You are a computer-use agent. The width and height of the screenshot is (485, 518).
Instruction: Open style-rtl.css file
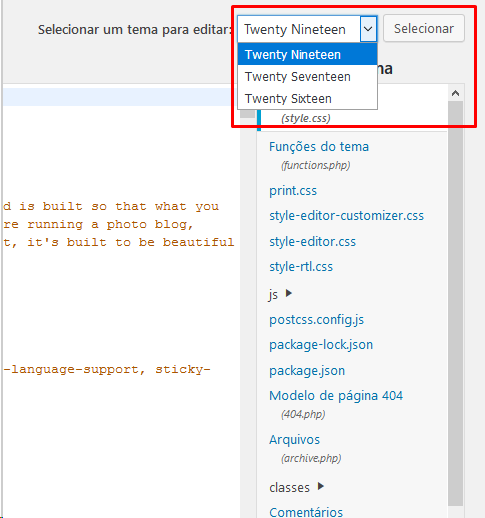point(301,267)
